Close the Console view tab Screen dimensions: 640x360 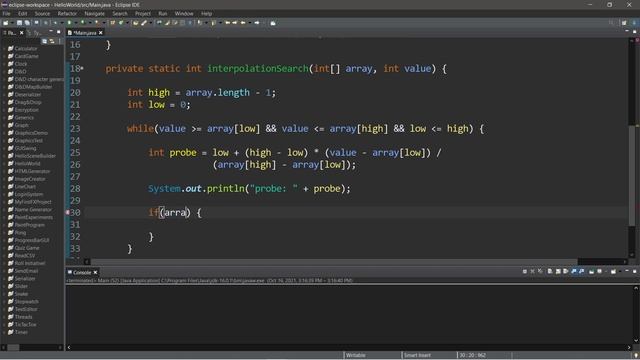coord(95,272)
